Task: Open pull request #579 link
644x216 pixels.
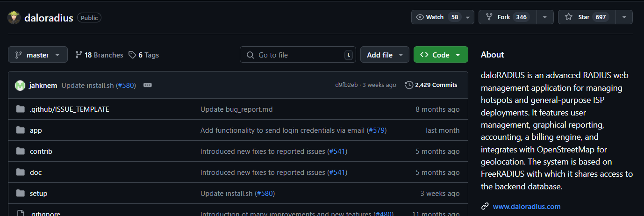Action: tap(377, 130)
